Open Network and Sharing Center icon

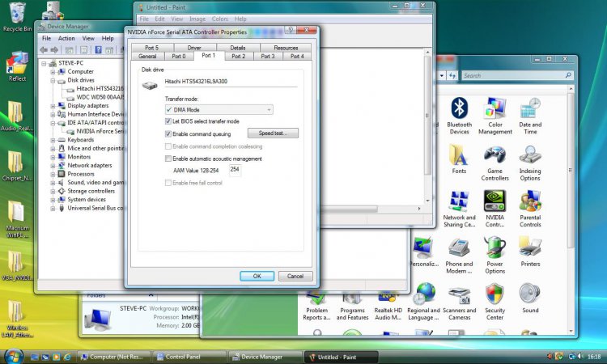(x=459, y=209)
